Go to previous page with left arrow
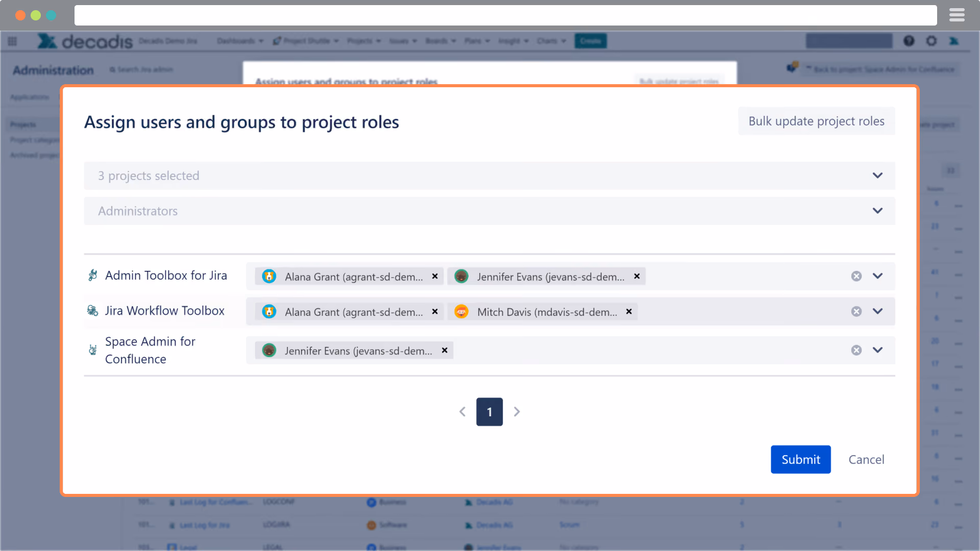The image size is (980, 551). click(462, 412)
